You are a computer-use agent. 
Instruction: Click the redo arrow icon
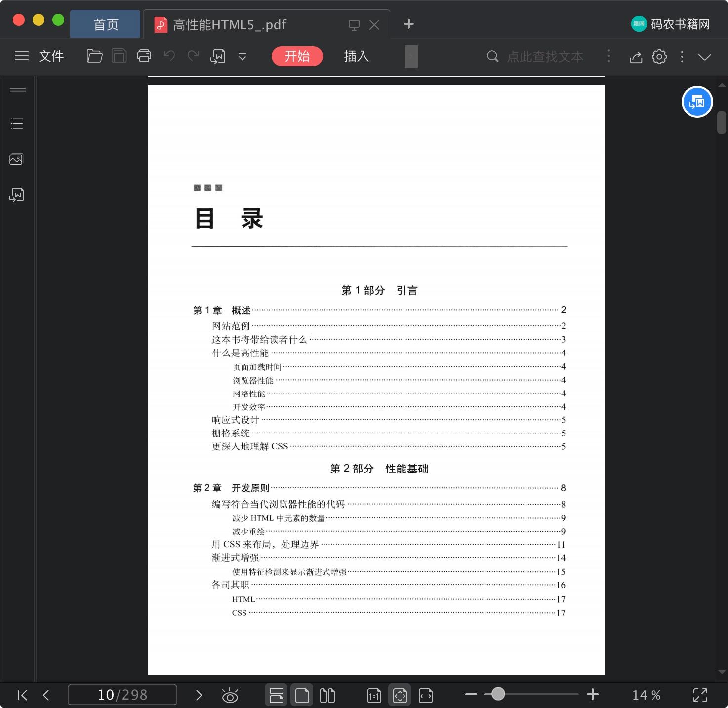click(x=193, y=56)
